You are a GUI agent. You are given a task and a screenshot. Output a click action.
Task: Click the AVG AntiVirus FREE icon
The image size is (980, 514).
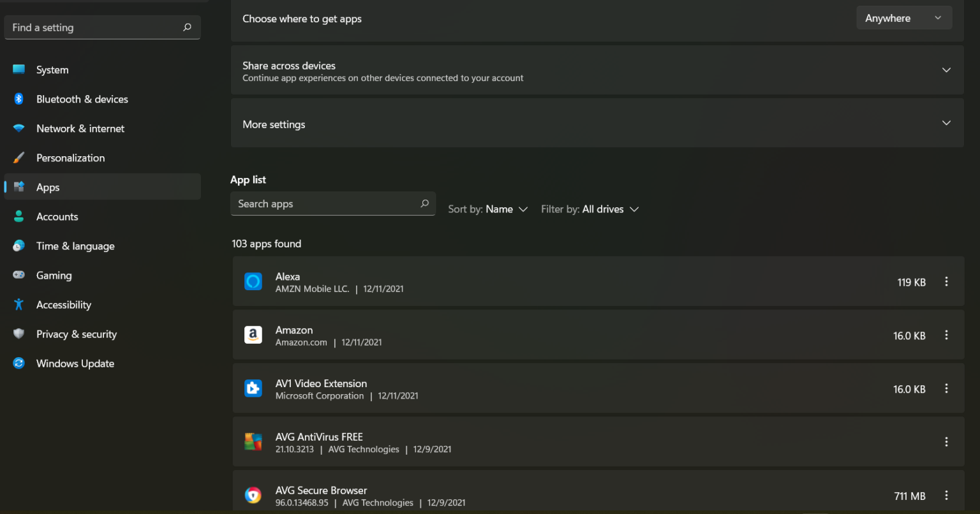point(253,442)
